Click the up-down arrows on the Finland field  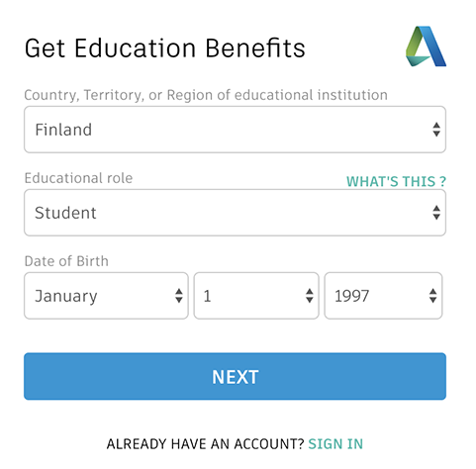point(436,130)
